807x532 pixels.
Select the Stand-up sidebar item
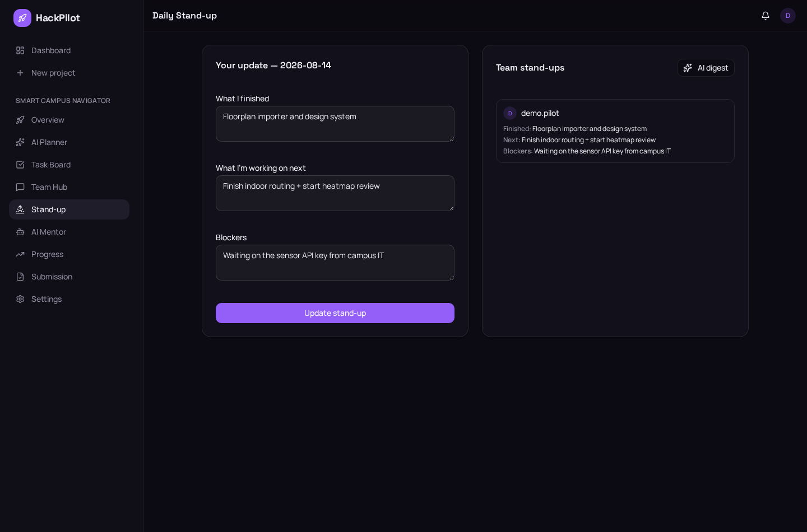69,209
